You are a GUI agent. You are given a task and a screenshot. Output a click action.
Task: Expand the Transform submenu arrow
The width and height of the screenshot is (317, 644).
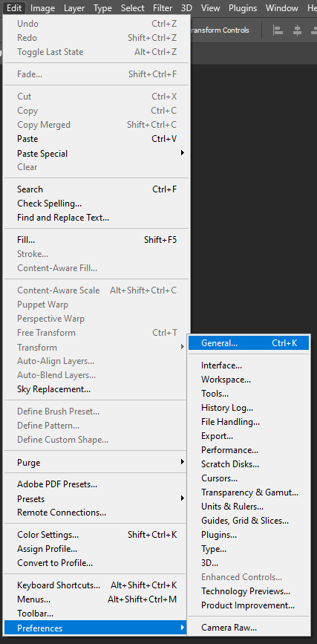tap(183, 347)
